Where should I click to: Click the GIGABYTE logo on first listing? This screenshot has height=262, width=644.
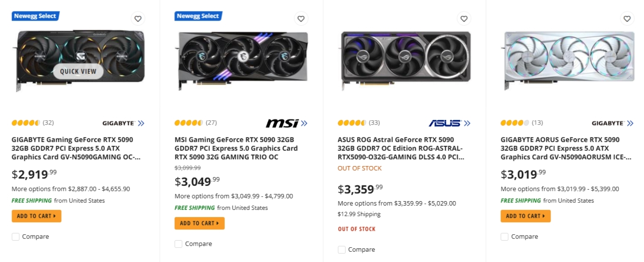click(x=123, y=123)
